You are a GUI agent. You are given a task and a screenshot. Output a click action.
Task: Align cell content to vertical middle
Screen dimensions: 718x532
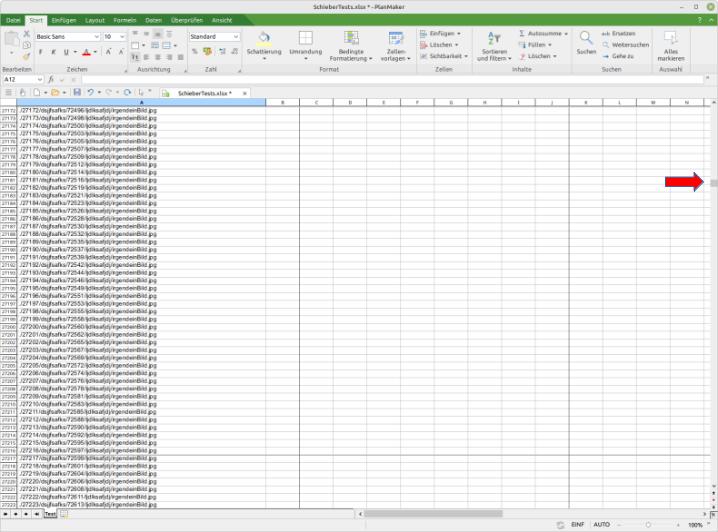146,33
